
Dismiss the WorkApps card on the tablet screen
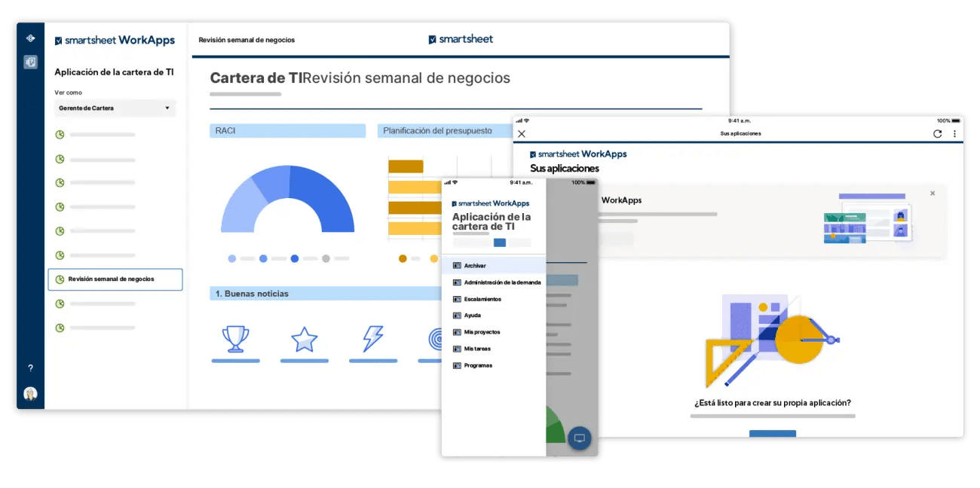pyautogui.click(x=933, y=193)
